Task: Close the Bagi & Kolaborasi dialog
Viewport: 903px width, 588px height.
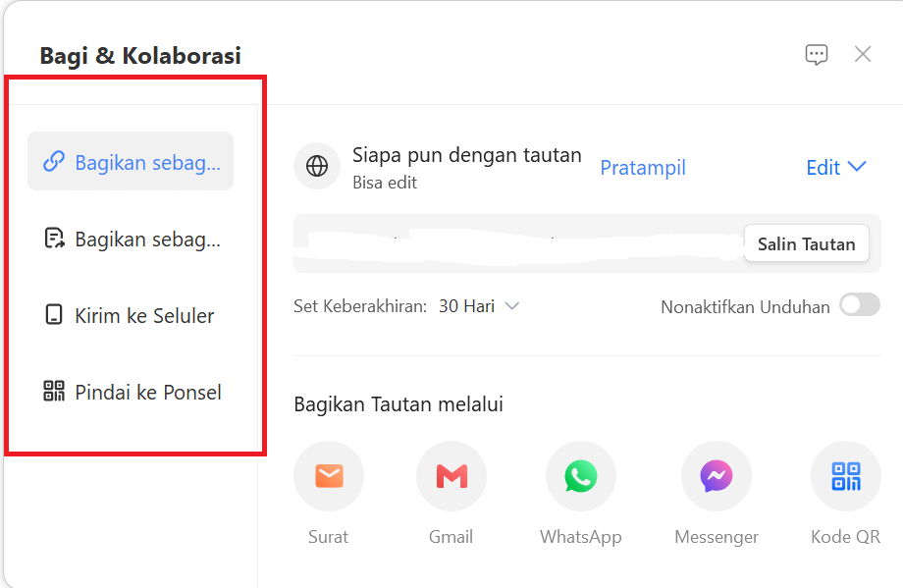Action: [863, 54]
